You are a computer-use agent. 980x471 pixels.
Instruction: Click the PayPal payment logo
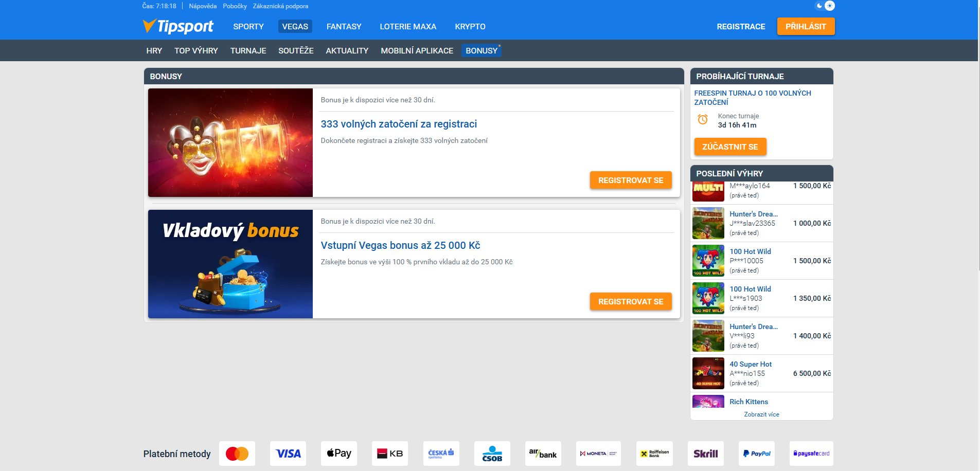click(757, 454)
